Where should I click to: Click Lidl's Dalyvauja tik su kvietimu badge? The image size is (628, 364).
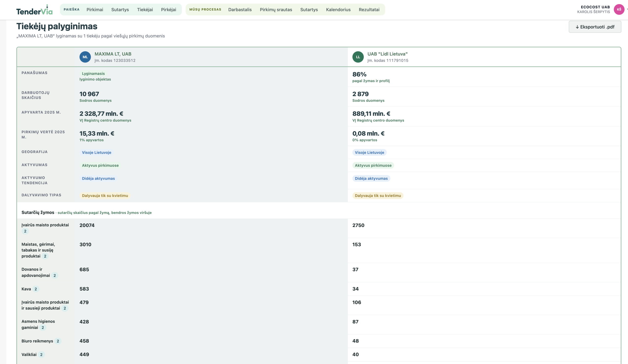coord(378,195)
